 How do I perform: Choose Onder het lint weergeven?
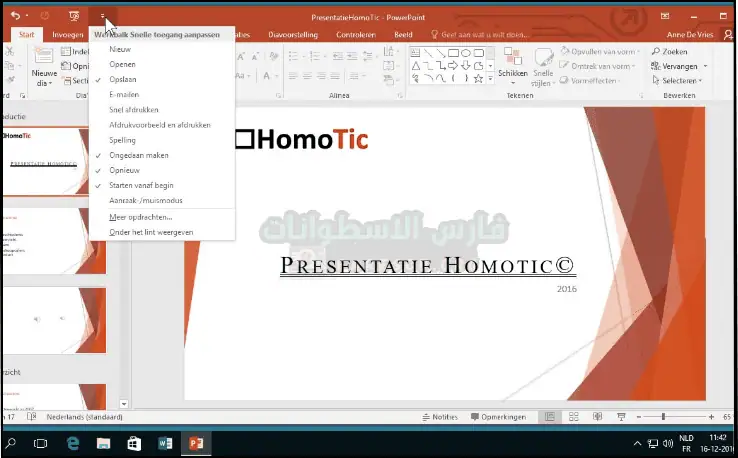[x=151, y=231]
